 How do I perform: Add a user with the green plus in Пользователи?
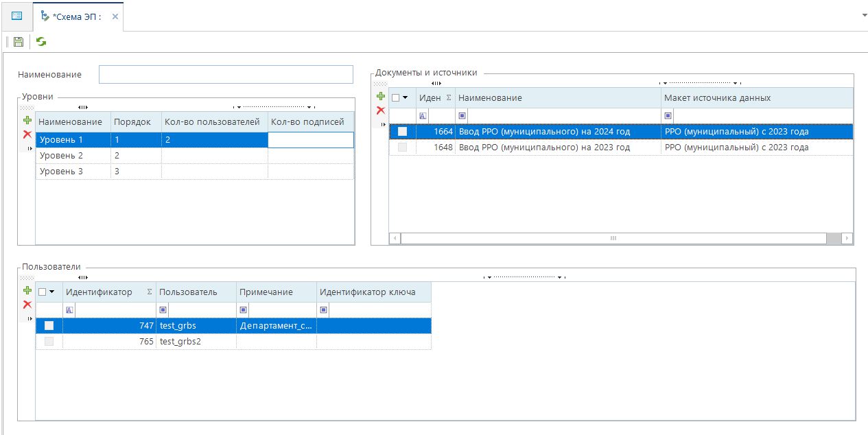[x=27, y=291]
